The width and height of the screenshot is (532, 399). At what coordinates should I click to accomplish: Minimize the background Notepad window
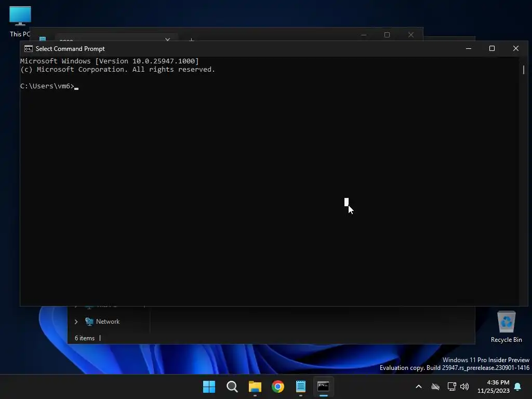(x=364, y=35)
